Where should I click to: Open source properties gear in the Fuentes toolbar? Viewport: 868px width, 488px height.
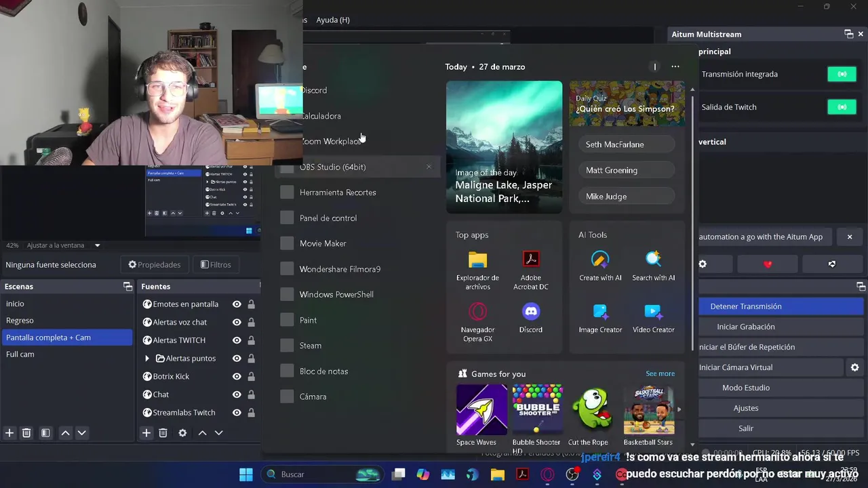point(182,432)
